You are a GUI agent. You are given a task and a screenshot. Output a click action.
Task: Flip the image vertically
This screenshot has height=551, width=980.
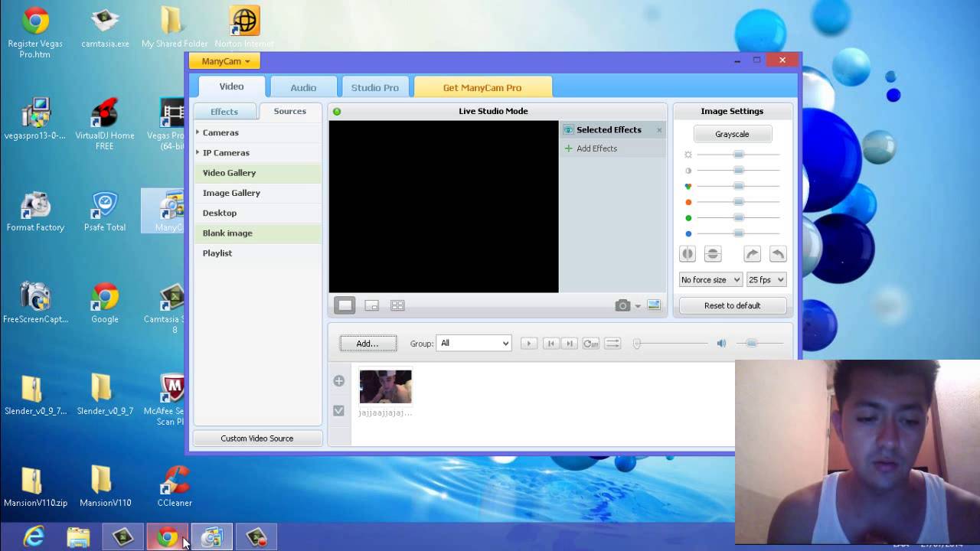[713, 254]
